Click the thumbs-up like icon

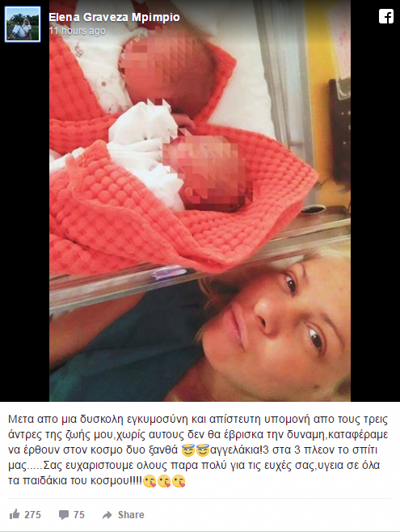[x=15, y=514]
